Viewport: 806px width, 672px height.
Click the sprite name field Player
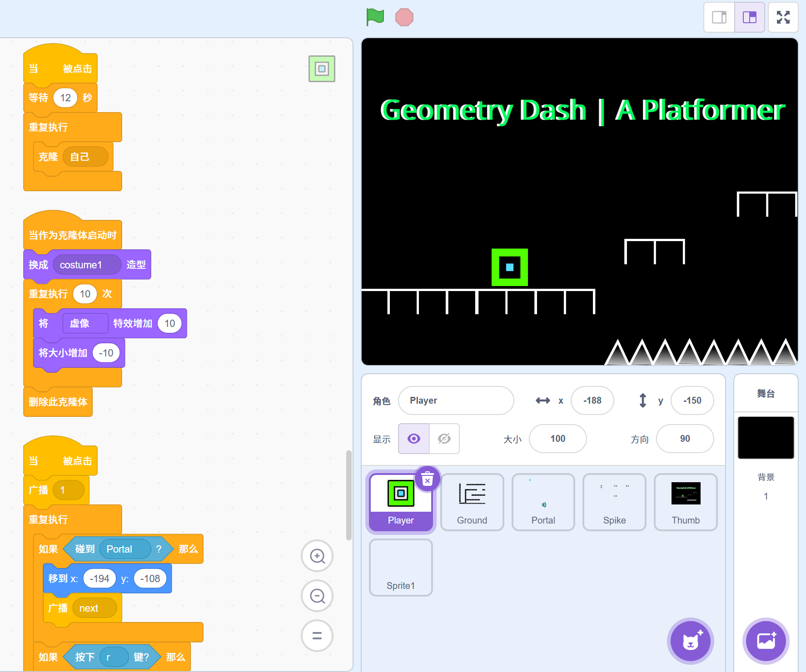(x=455, y=400)
